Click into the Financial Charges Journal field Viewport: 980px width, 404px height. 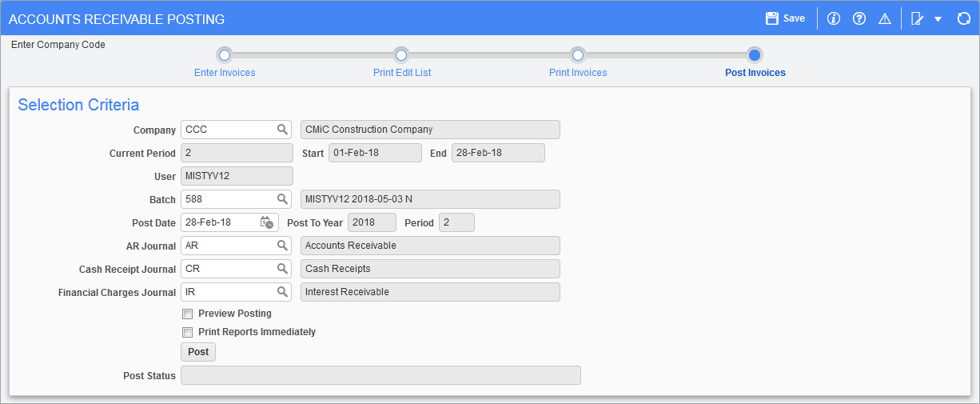(x=228, y=292)
